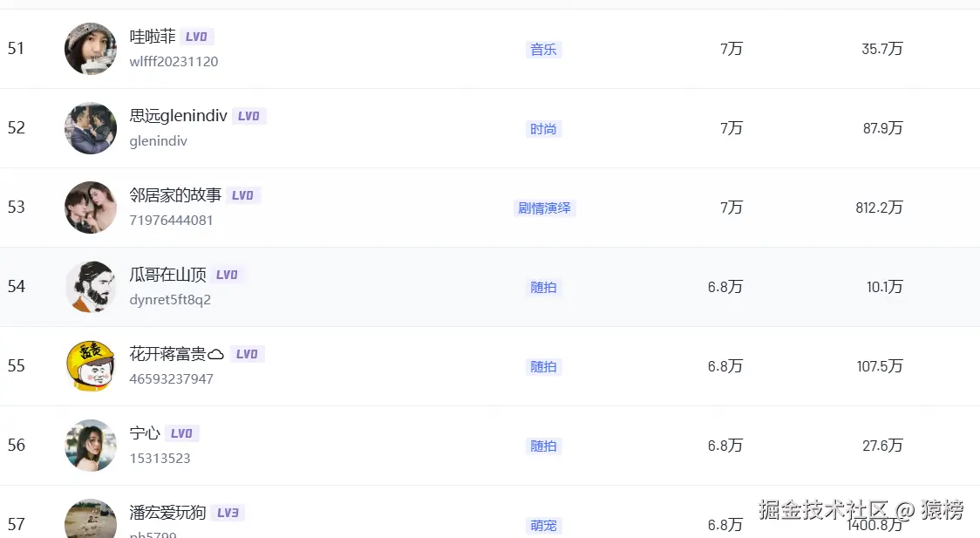Open 宁心 profile avatar
Viewport: 980px width, 538px height.
(91, 446)
